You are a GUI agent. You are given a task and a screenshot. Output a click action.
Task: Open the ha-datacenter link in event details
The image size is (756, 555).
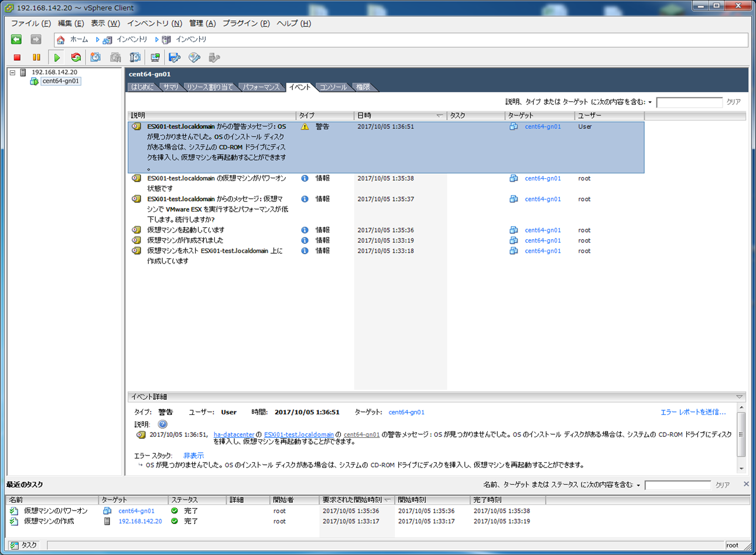(234, 435)
